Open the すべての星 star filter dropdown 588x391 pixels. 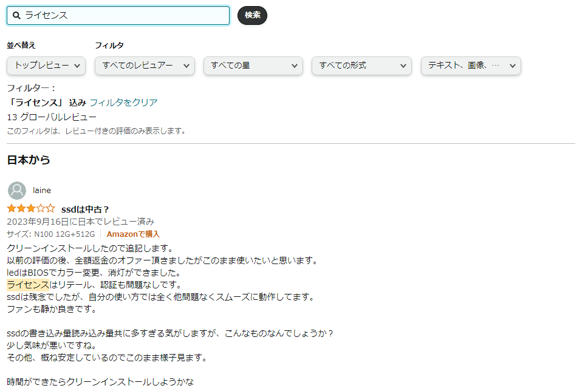(253, 66)
